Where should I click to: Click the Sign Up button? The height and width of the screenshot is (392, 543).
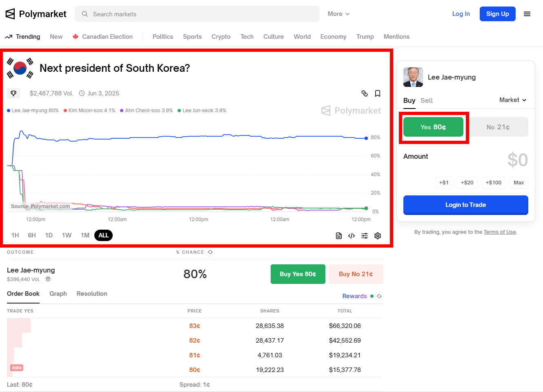tap(497, 14)
